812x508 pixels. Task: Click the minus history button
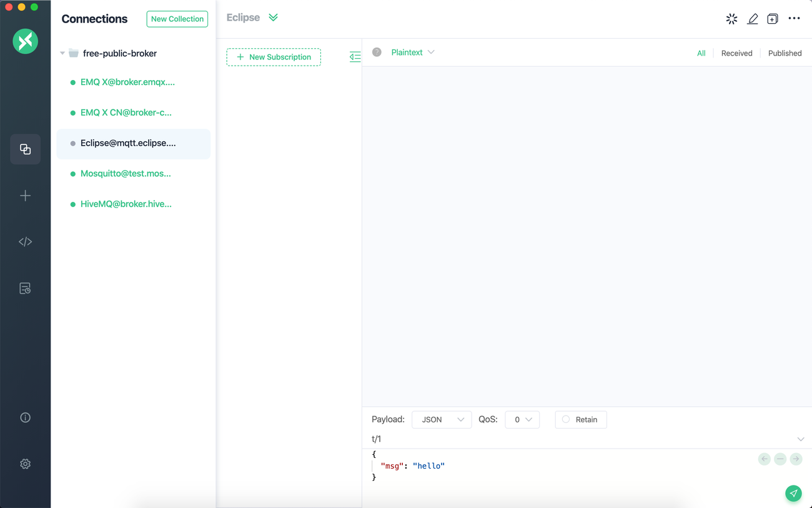780,459
